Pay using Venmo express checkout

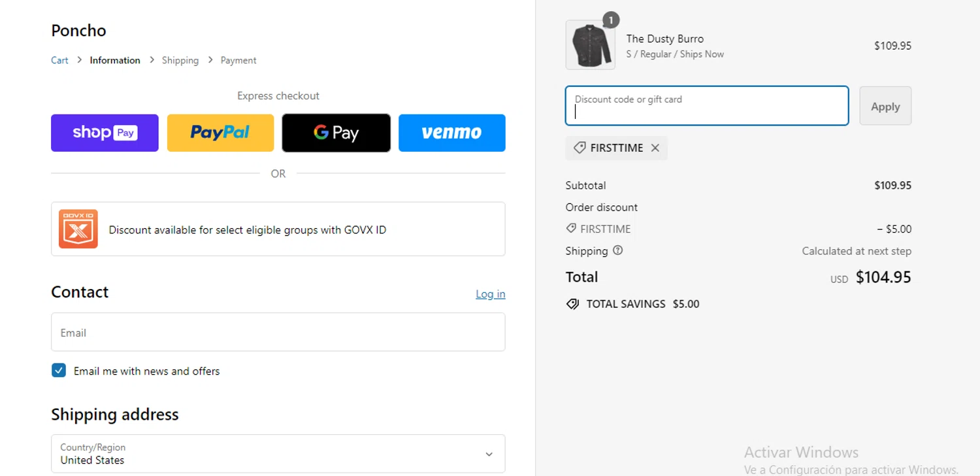[451, 133]
